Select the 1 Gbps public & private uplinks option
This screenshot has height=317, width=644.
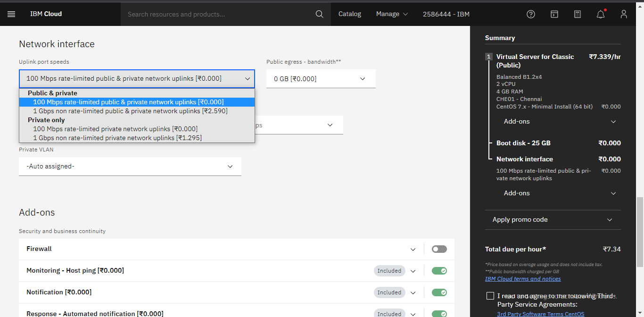coord(130,110)
